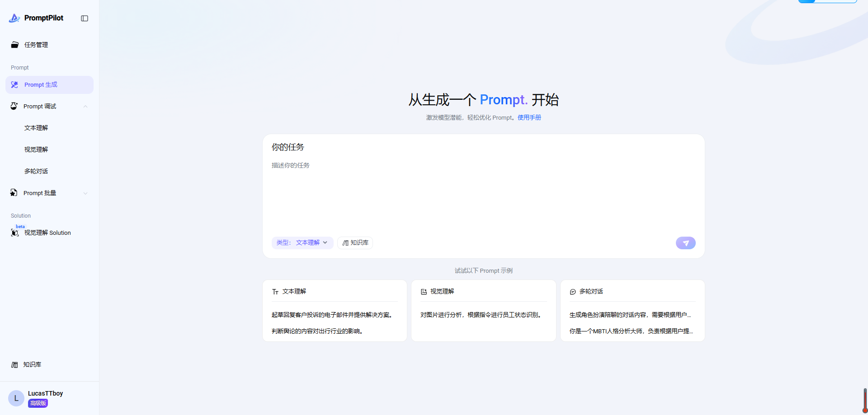
Task: Click the 高级版 badge
Action: tap(38, 403)
